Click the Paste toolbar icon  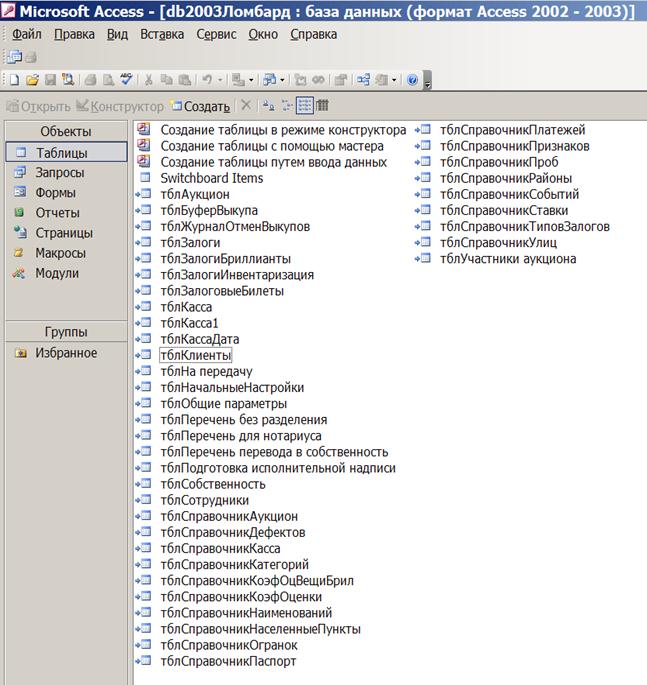pos(185,80)
